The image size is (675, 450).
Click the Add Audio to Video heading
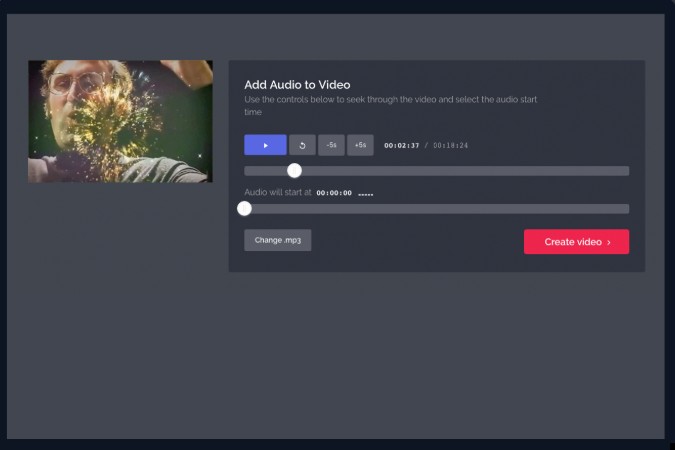[297, 85]
